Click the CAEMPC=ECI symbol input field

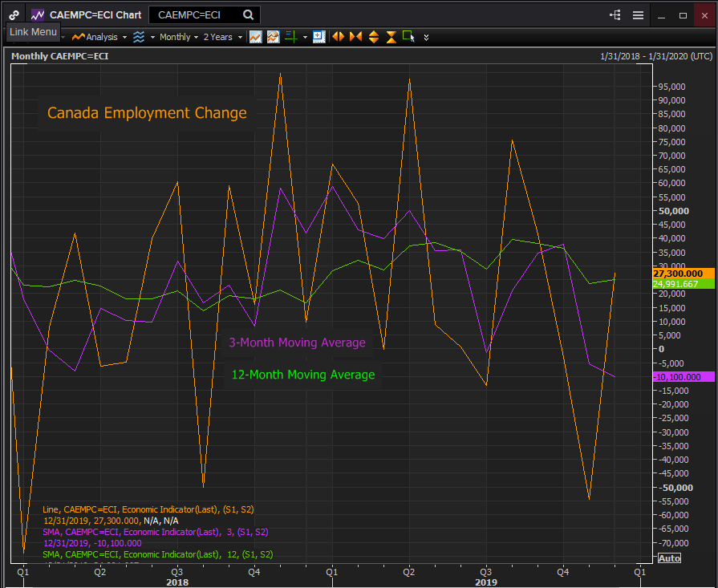tap(195, 14)
